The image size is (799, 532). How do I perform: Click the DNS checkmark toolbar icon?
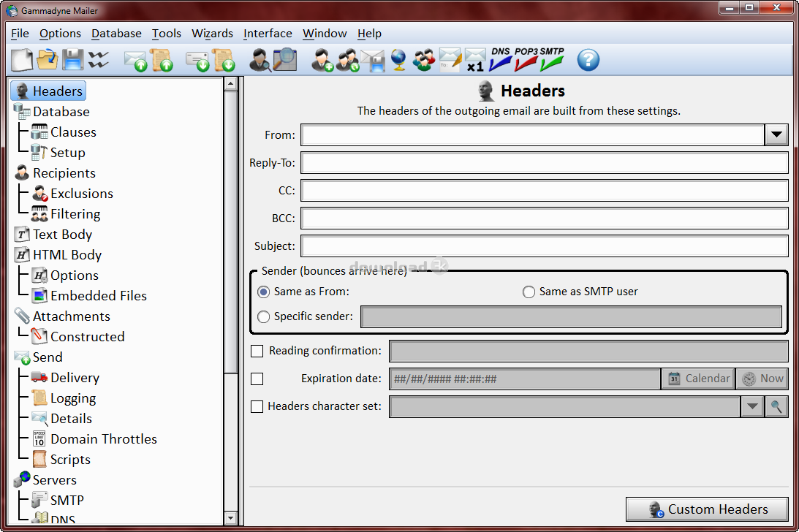(x=501, y=59)
